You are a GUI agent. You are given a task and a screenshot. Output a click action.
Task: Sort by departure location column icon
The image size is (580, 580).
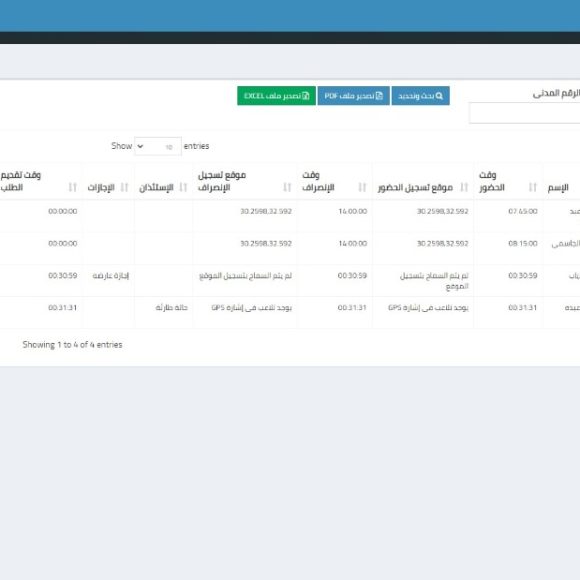[287, 188]
